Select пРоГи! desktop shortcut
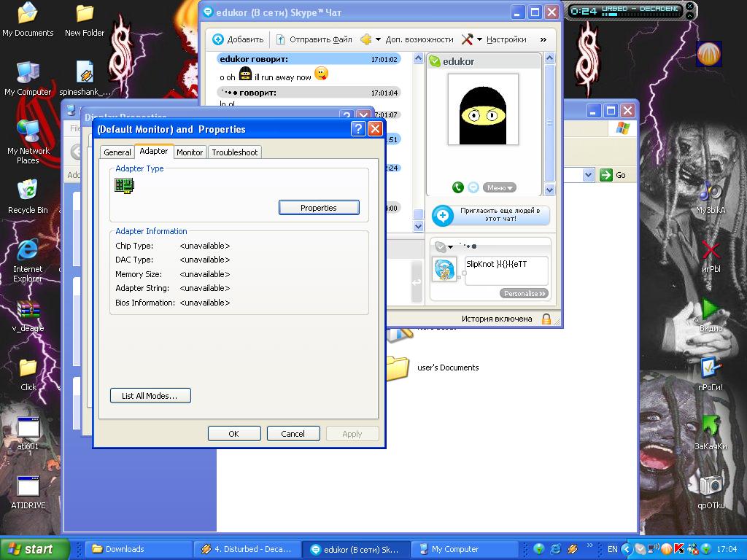747x560 pixels. point(711,374)
